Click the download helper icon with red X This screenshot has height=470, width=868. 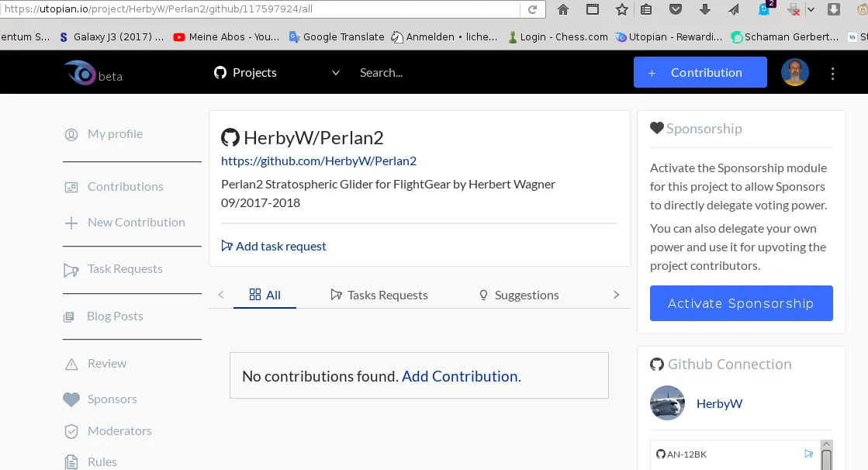[x=794, y=9]
